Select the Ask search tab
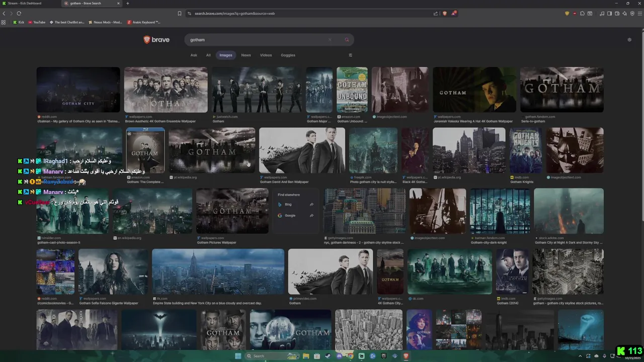The width and height of the screenshot is (644, 362). pyautogui.click(x=194, y=55)
